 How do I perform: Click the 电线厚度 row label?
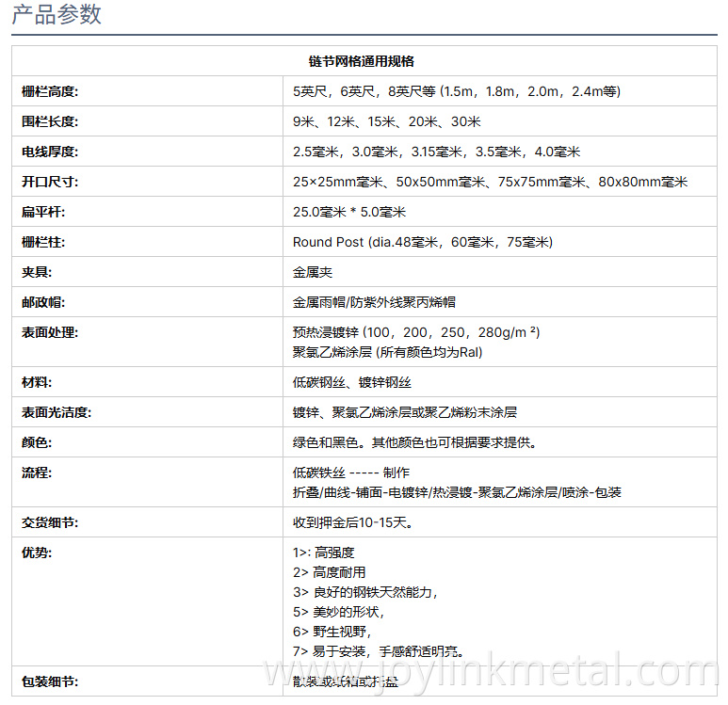(x=50, y=152)
